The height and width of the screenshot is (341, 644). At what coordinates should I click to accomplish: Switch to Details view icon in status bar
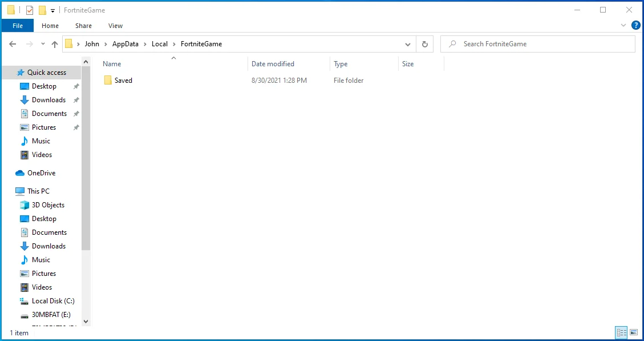[x=621, y=332]
